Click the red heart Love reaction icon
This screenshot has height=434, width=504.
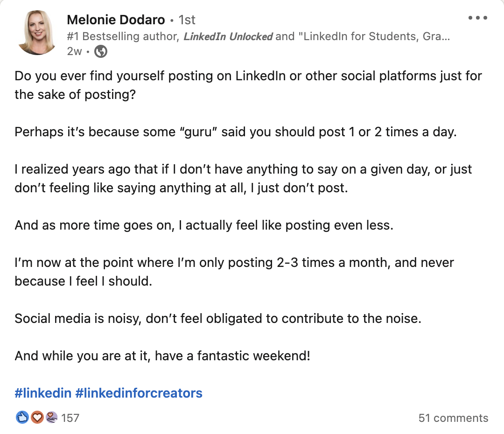coord(37,417)
